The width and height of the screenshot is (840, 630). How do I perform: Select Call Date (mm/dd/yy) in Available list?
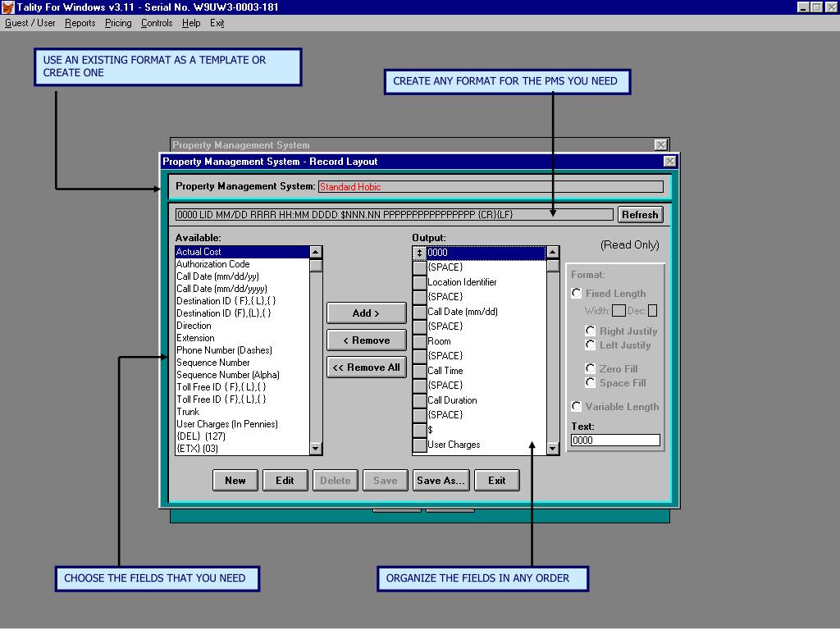coord(242,276)
